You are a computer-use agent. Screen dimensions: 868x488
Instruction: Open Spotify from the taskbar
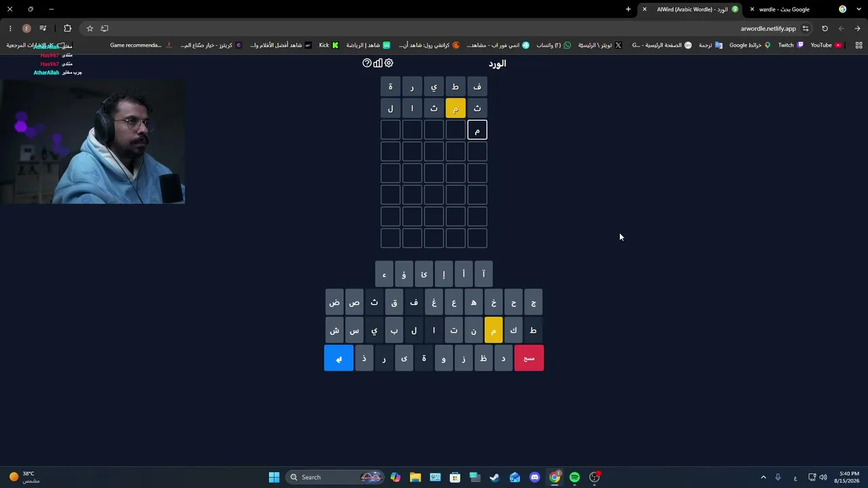[x=574, y=477]
